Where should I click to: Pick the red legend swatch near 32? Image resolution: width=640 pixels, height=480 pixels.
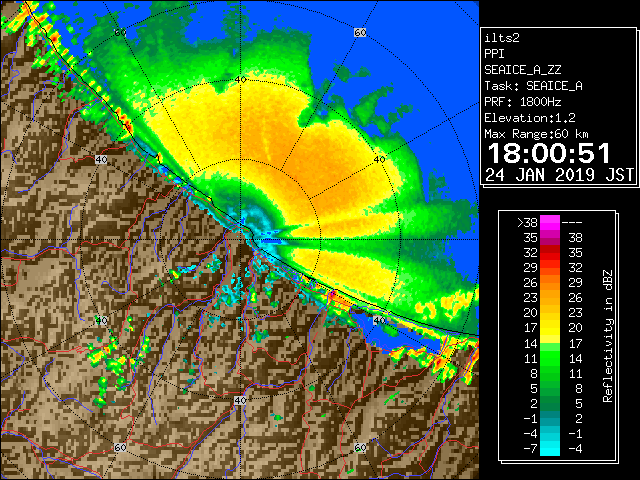(x=550, y=253)
